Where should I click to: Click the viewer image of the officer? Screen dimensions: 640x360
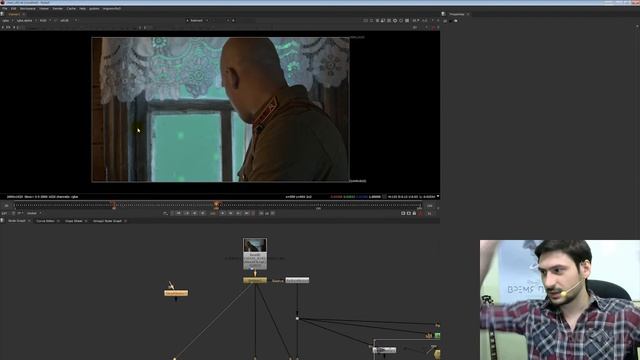click(220, 109)
